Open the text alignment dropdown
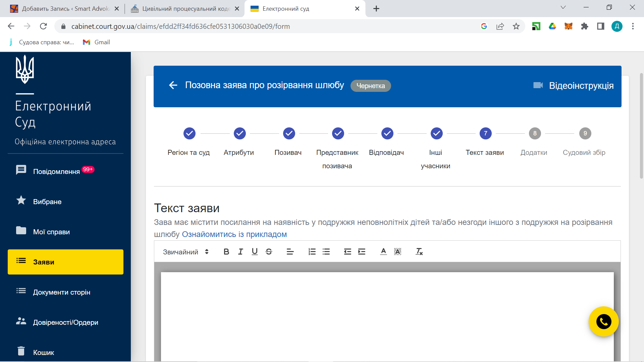 290,252
